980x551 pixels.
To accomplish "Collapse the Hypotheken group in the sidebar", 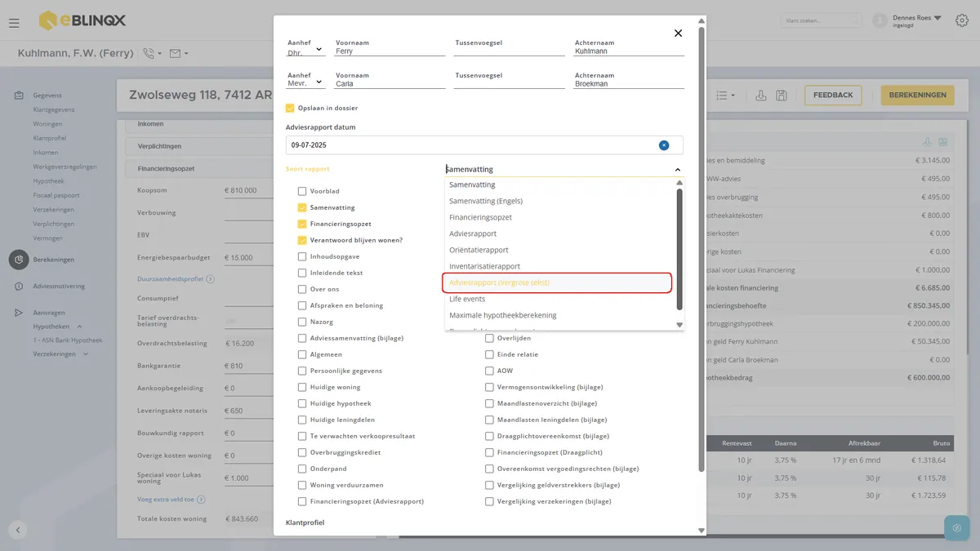I will click(80, 327).
